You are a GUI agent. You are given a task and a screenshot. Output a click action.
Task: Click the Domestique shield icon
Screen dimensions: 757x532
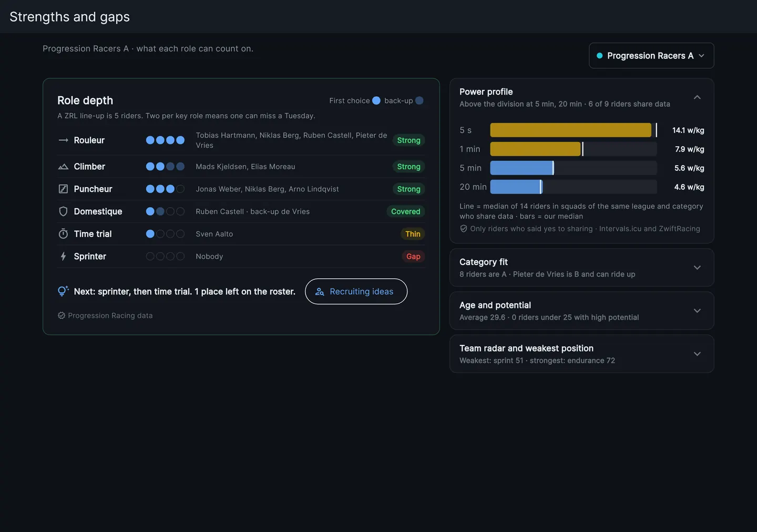pyautogui.click(x=63, y=211)
